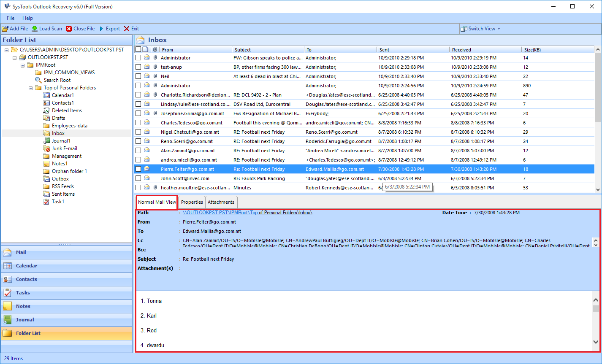Open the Task1 folder icon
The height and width of the screenshot is (364, 602).
pos(46,202)
